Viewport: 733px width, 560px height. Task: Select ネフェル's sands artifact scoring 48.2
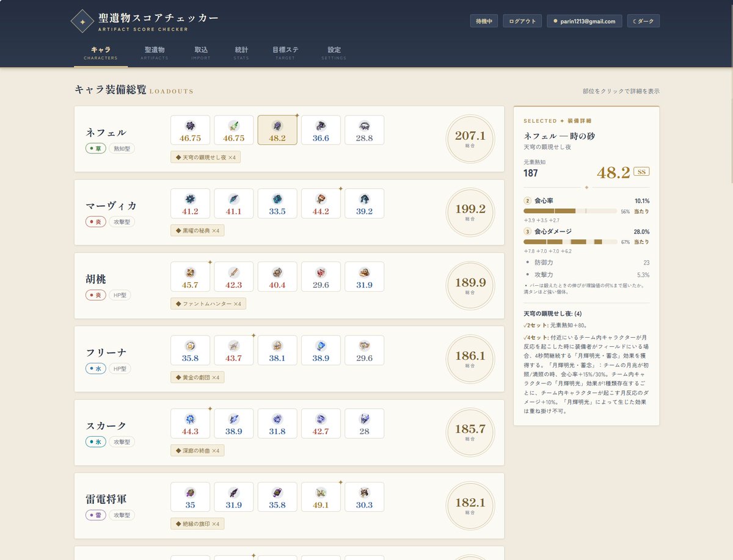[277, 130]
